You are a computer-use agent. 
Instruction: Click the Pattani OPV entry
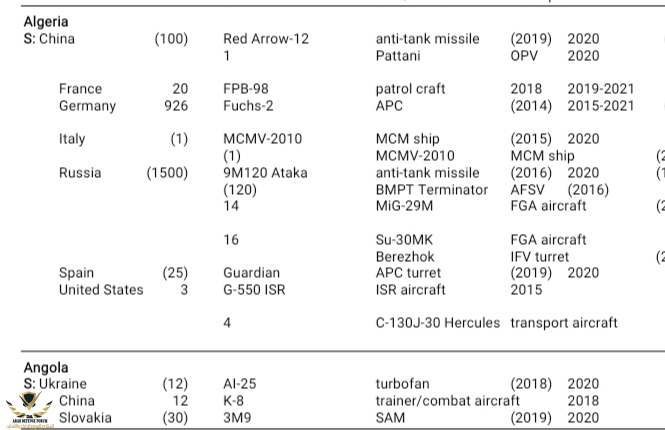click(x=398, y=56)
